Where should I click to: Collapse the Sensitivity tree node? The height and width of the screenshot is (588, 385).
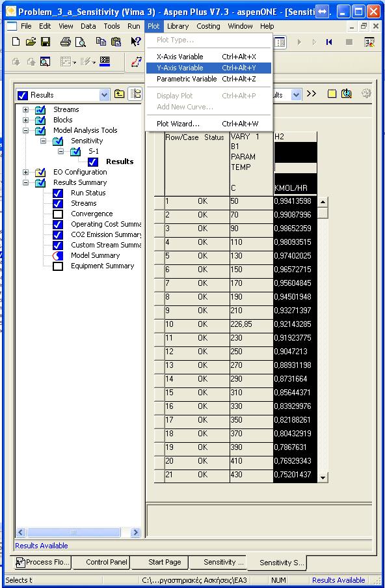point(44,141)
